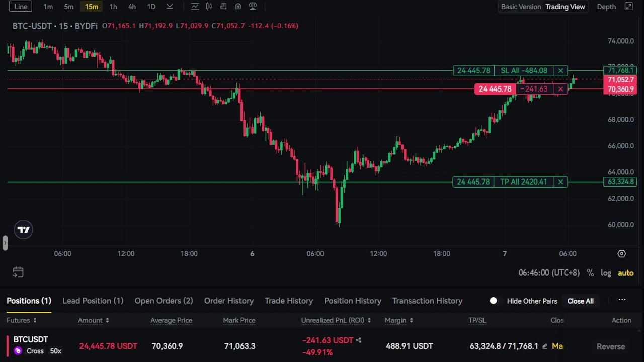Expand the left side panel handle

coord(5,243)
